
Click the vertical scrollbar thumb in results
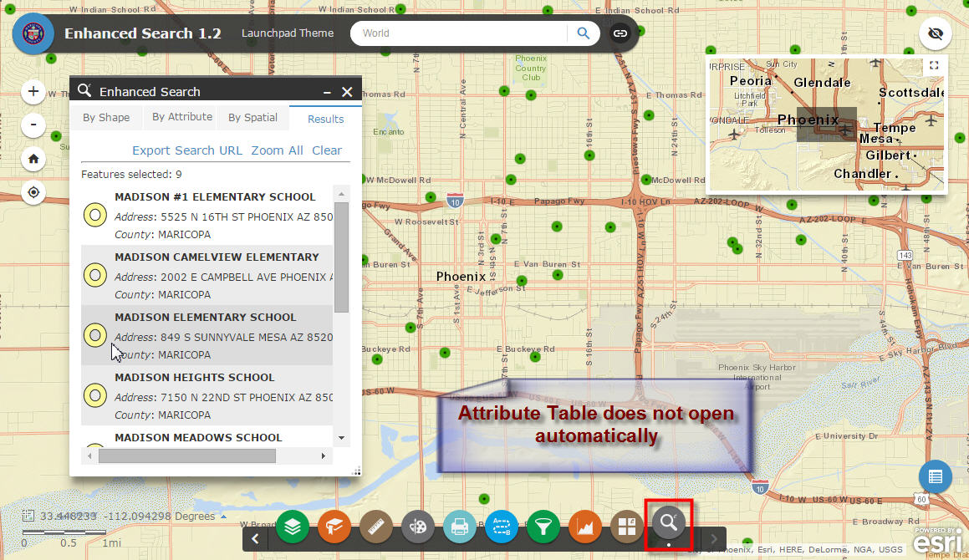click(341, 257)
